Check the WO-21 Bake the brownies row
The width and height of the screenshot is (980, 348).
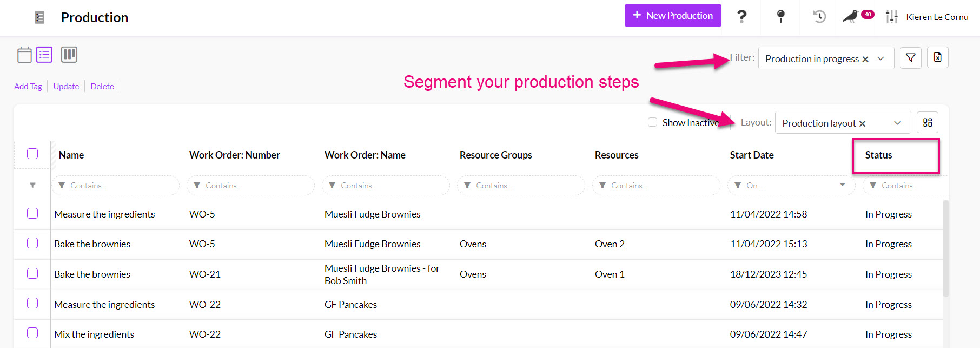click(x=32, y=273)
